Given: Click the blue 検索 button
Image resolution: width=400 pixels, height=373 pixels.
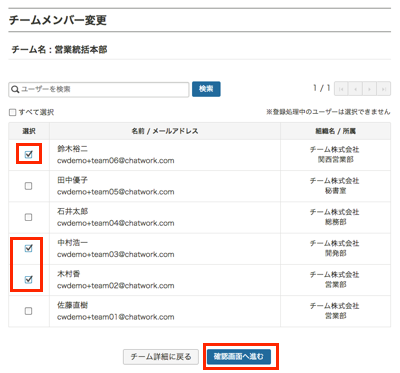Looking at the screenshot, I should click(206, 89).
